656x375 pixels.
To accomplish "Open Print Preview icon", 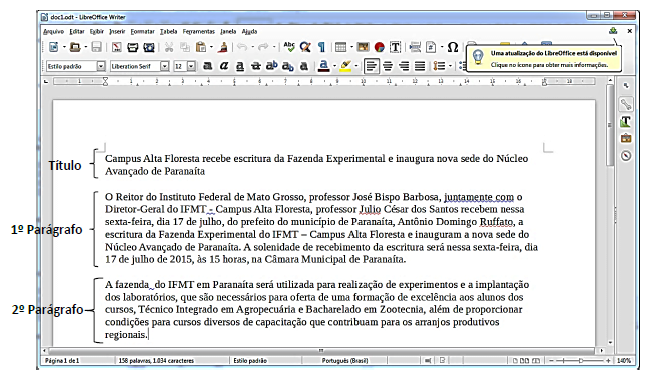I will pos(149,47).
